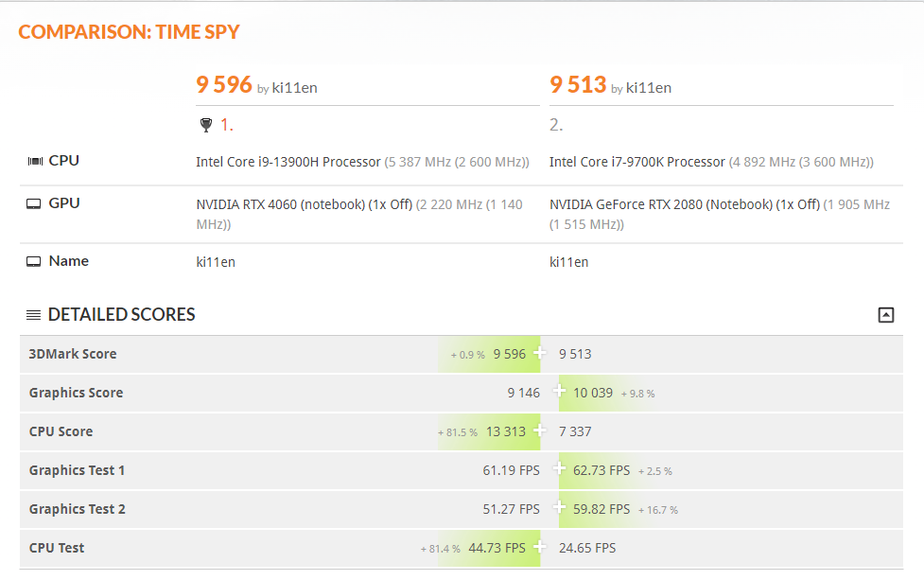Click the CPU chip icon
The image size is (924, 580).
click(34, 161)
